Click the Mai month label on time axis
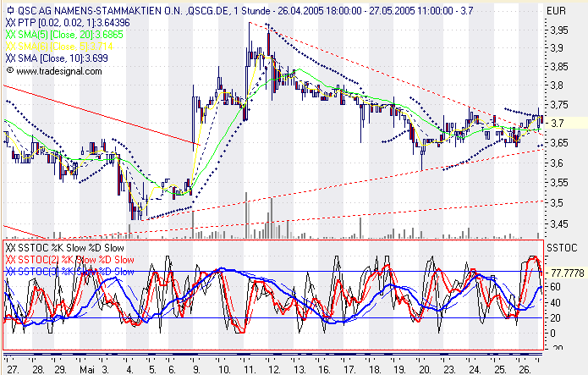This screenshot has height=375, width=588. click(x=87, y=370)
